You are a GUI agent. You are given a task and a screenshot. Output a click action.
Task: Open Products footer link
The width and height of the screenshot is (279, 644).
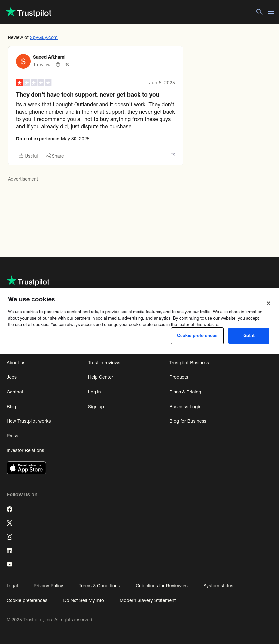[179, 377]
